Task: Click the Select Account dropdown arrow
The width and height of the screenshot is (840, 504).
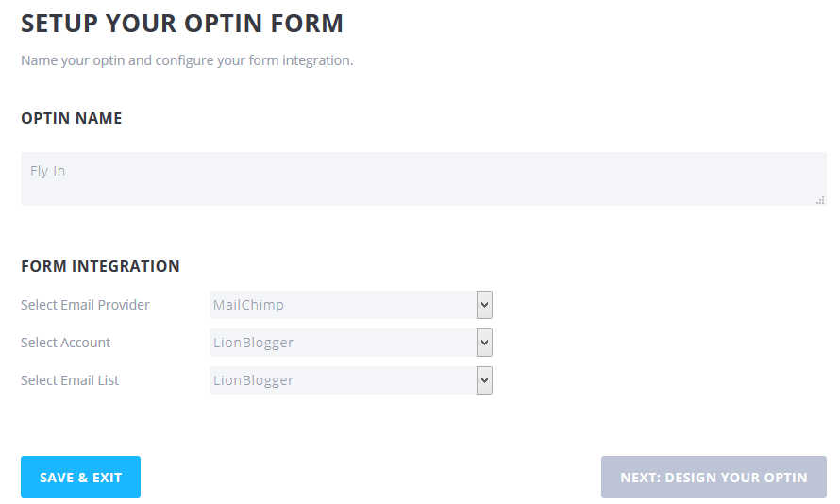Action: [484, 343]
